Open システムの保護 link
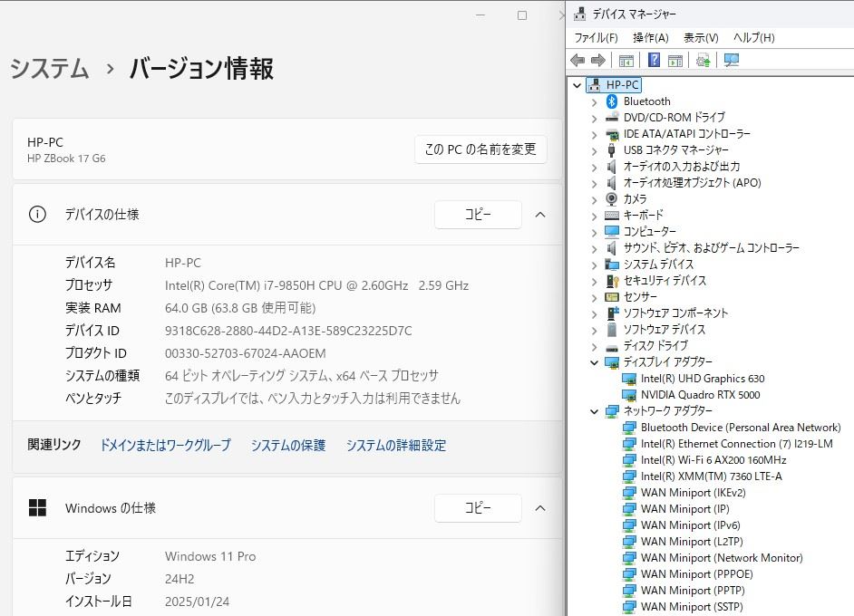Screen dimensions: 854x616 (x=288, y=445)
